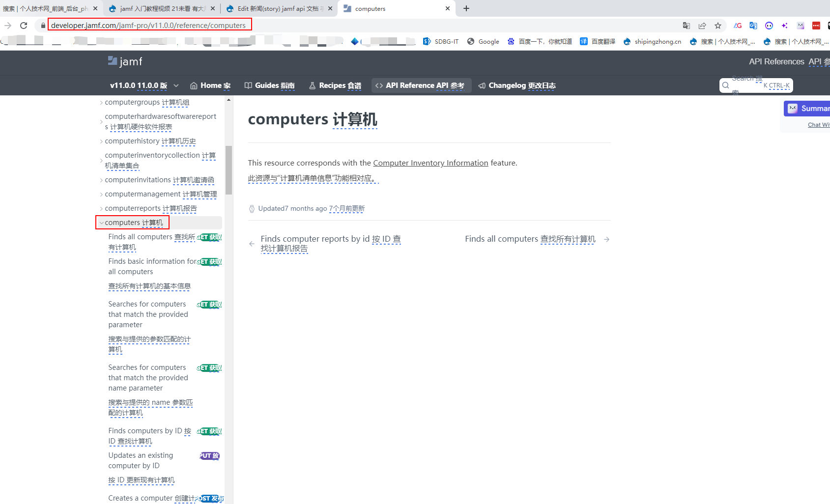Open 'Searches for computers that match the provided parameter'

[164, 327]
